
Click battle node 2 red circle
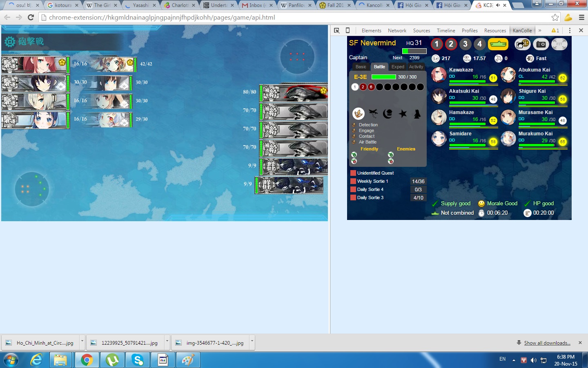363,87
